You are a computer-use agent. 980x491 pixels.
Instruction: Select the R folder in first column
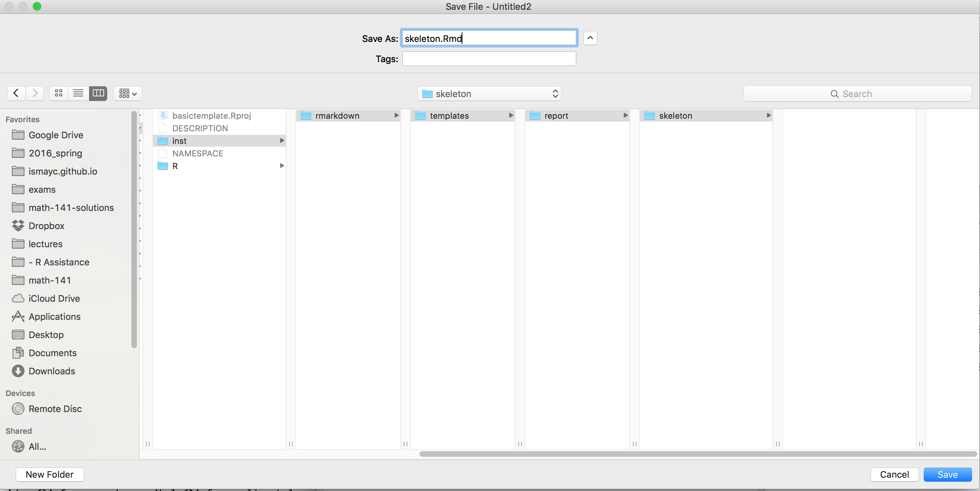tap(175, 166)
